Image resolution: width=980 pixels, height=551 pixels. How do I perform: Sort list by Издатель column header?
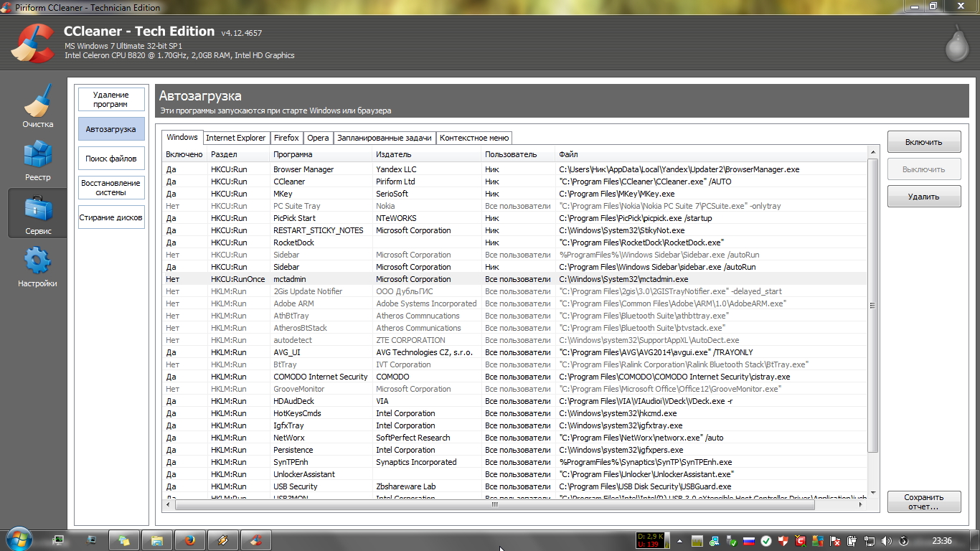(x=426, y=154)
